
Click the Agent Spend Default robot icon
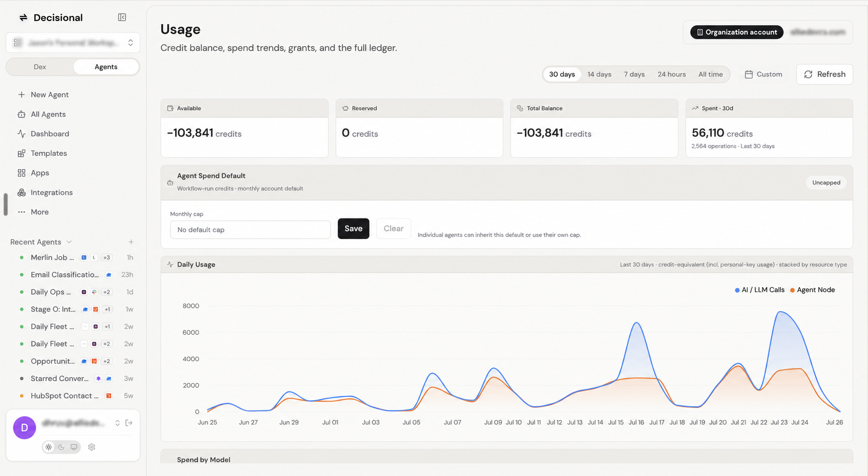[x=170, y=183]
